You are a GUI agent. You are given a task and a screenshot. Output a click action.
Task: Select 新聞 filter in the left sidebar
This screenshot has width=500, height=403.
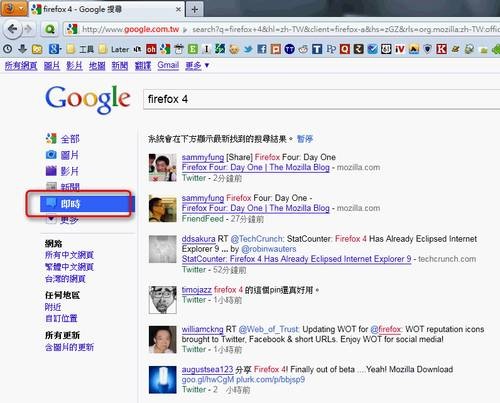[63, 187]
